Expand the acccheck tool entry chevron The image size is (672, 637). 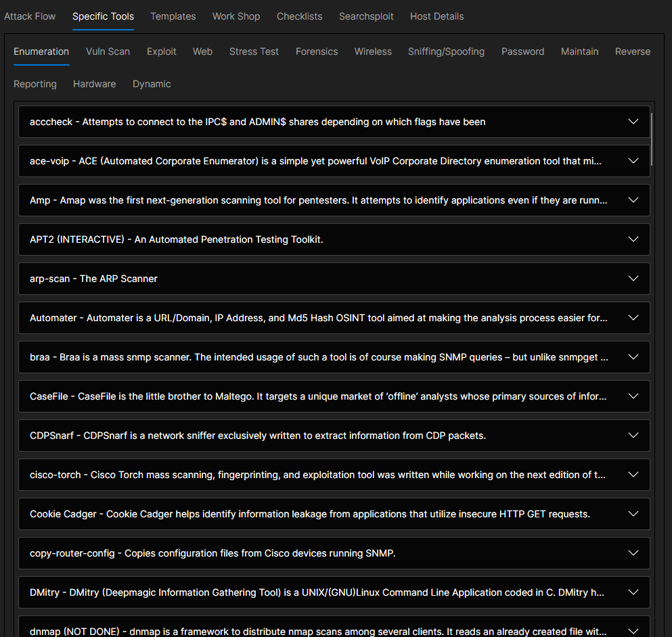[x=633, y=122]
